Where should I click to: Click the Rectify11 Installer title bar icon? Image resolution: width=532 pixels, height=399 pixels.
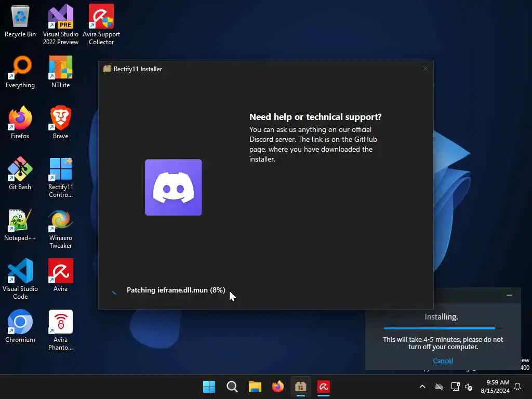tap(107, 69)
